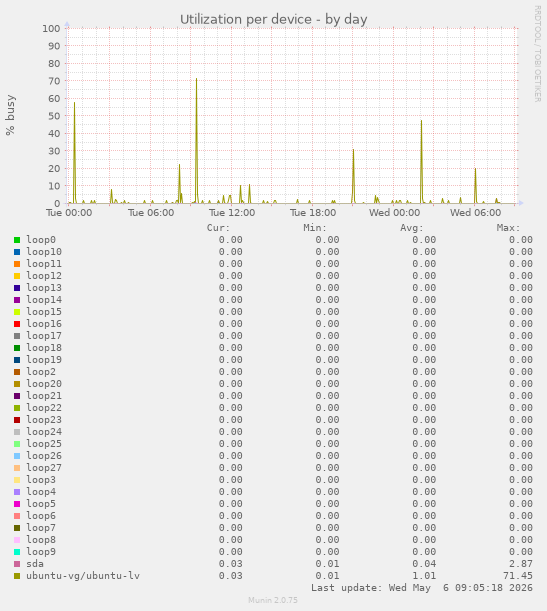The image size is (547, 611).
Task: Click the 'sda' device label
Action: coord(35,564)
